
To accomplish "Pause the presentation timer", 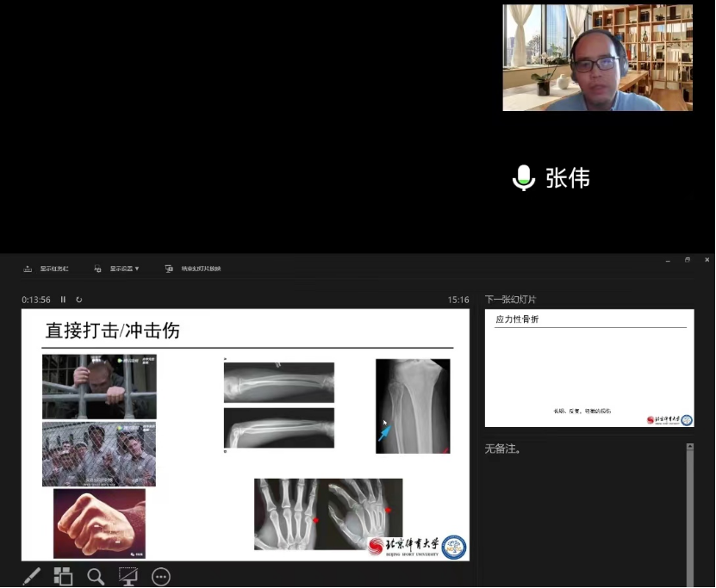I will (x=63, y=300).
